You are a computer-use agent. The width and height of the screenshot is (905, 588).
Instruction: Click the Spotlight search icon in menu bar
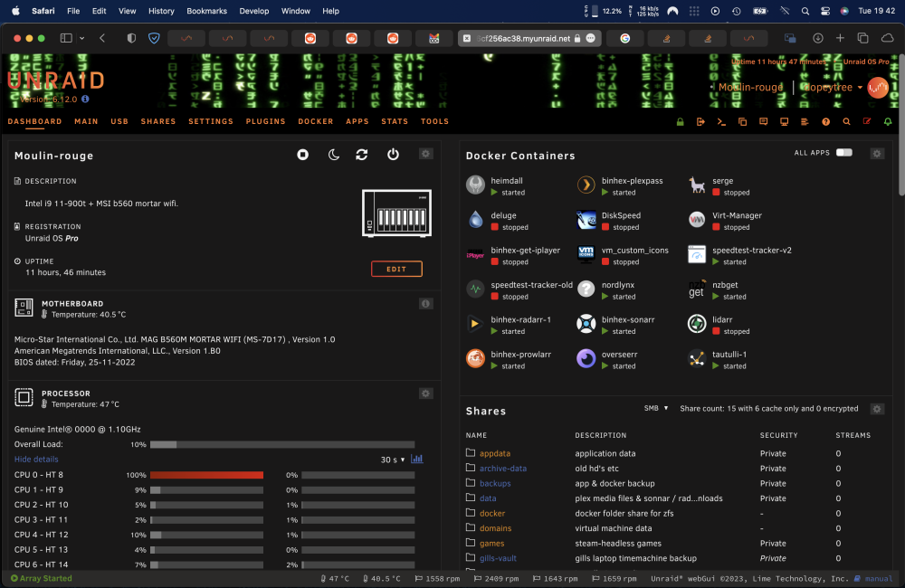click(805, 11)
